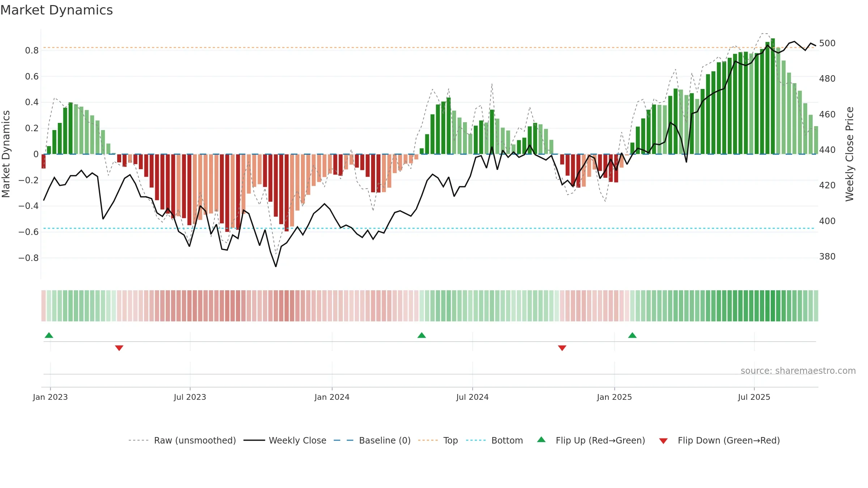Select the Flip Down marker near October 2024

[x=562, y=348]
